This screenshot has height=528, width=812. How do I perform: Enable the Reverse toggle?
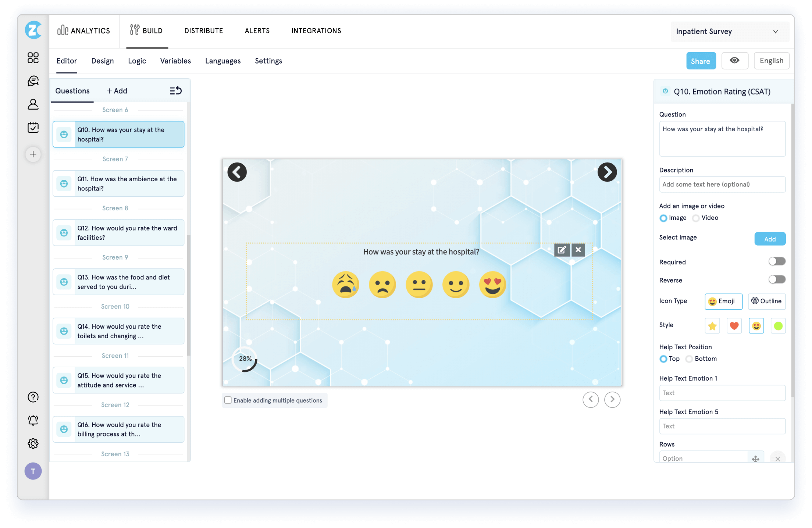pyautogui.click(x=777, y=279)
